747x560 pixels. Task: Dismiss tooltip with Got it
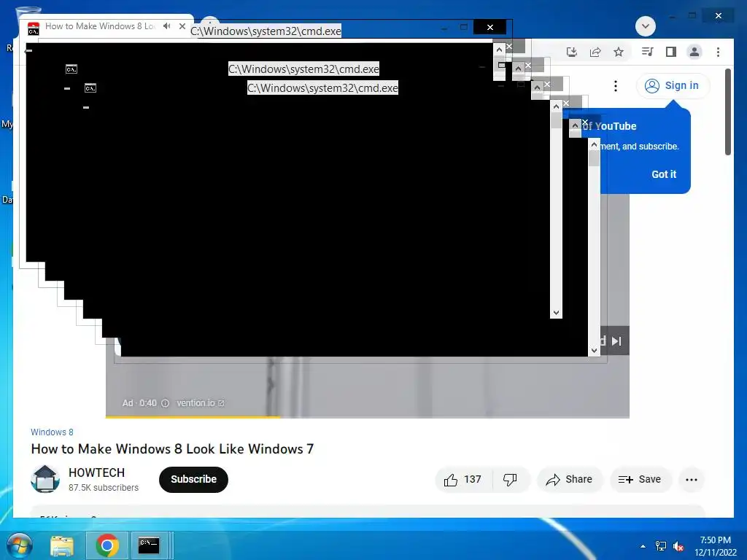(664, 174)
